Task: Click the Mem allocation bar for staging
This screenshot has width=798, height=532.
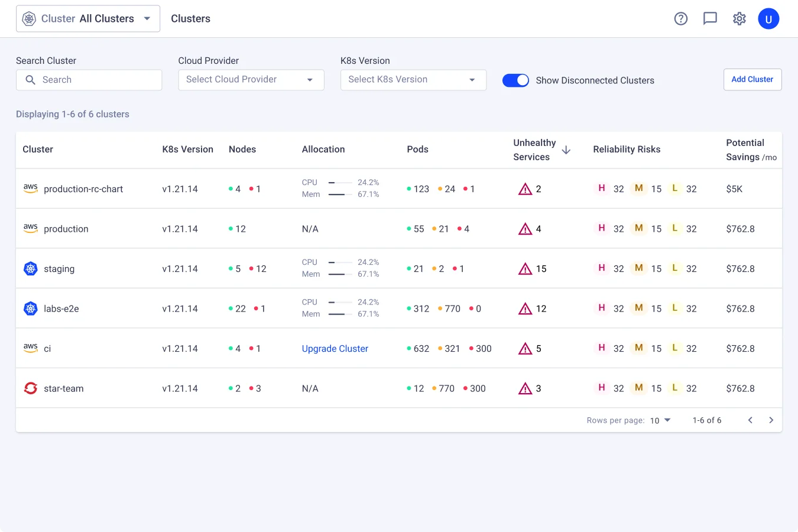Action: [340, 274]
